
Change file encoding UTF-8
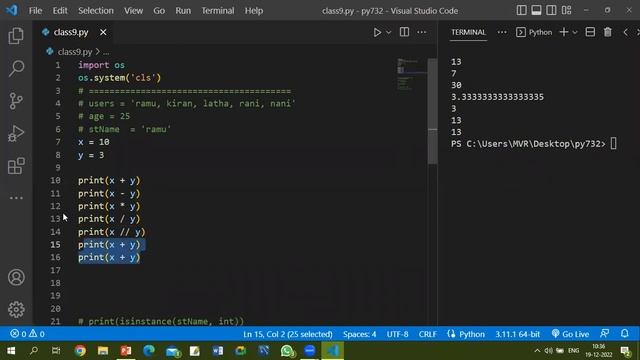(397, 334)
